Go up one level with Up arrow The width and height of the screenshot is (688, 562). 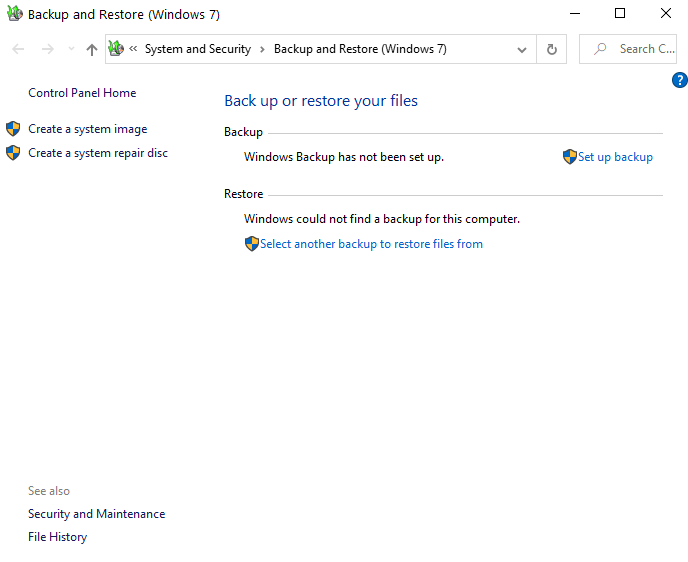92,49
